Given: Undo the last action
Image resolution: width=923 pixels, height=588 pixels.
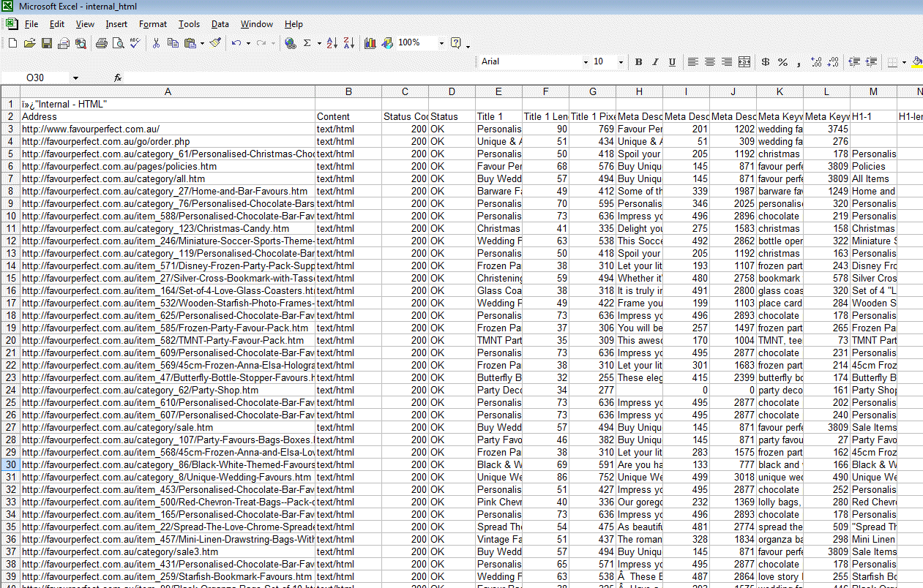Looking at the screenshot, I should [x=236, y=43].
